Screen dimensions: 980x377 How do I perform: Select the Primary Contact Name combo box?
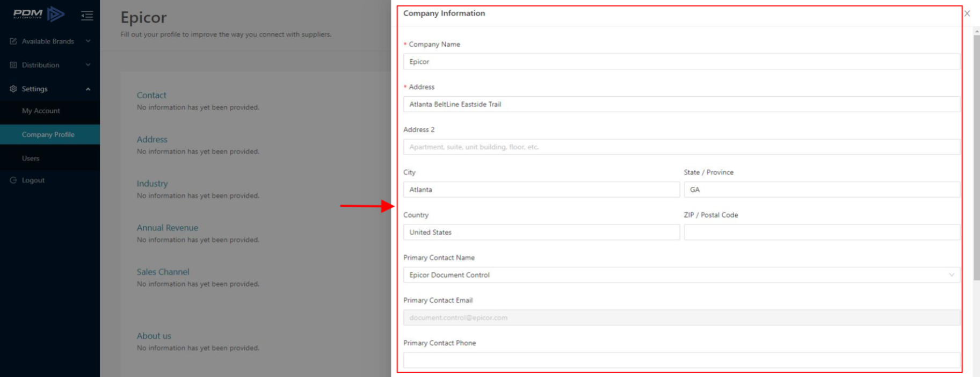681,275
